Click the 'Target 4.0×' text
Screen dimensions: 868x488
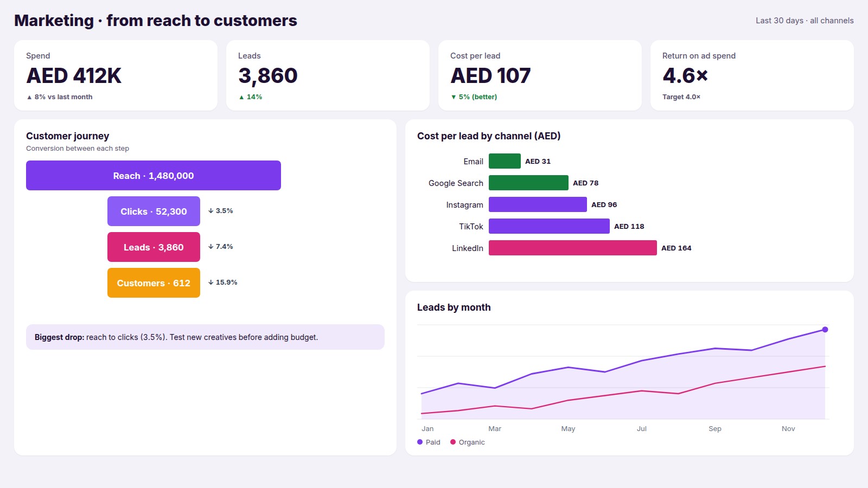(681, 97)
